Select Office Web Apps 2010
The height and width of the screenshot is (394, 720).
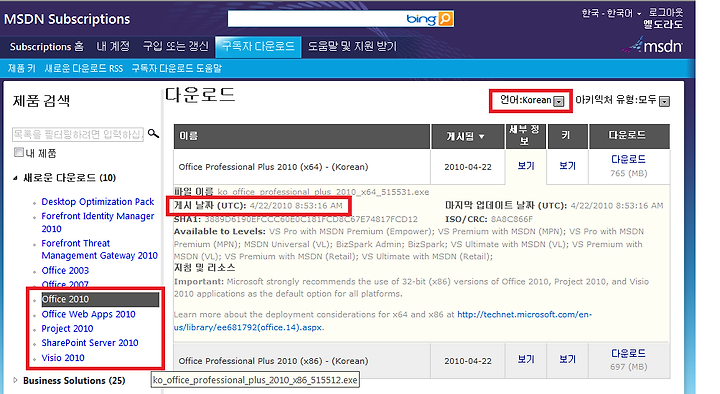click(x=89, y=314)
